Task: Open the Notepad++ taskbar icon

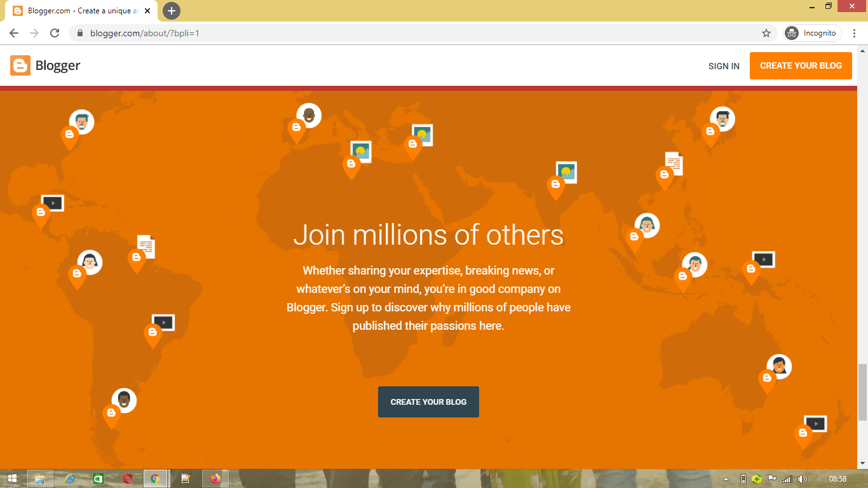Action: (186, 478)
